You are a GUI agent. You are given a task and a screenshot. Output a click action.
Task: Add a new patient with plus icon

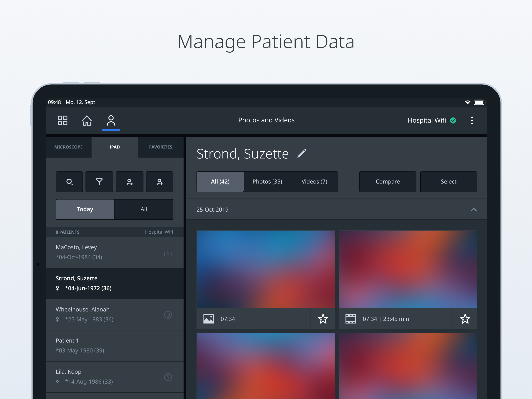129,182
